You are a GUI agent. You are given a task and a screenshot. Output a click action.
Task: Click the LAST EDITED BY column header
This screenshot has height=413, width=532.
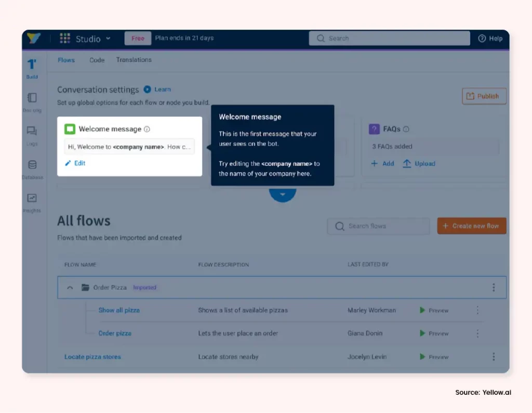click(368, 264)
